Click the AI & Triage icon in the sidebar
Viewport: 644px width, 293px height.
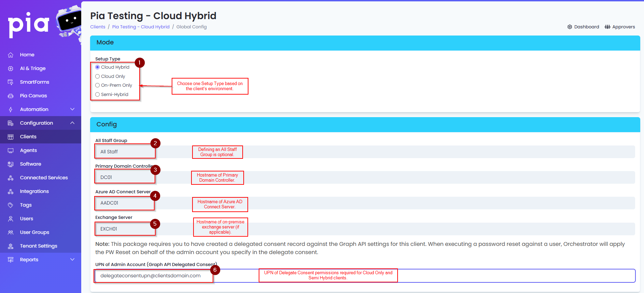pos(11,68)
